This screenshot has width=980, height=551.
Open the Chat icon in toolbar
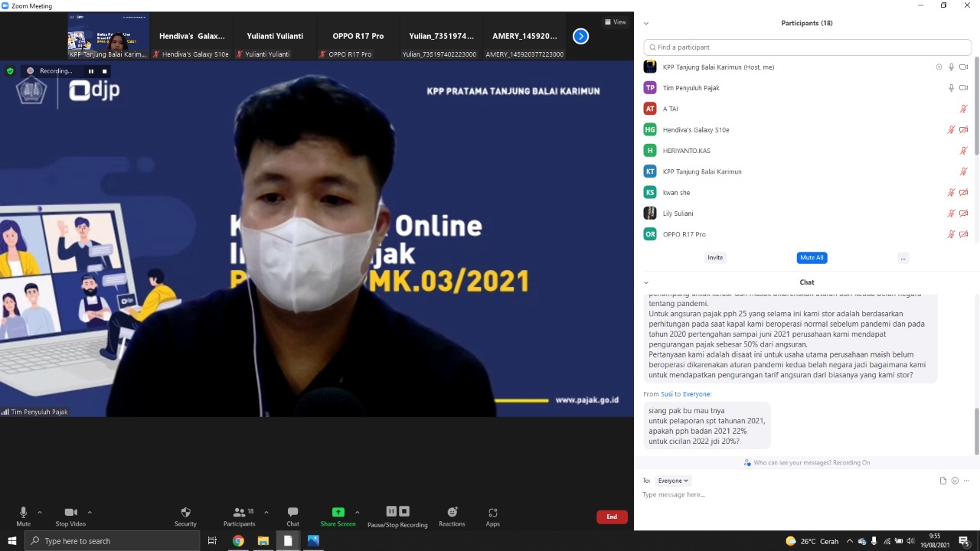[292, 512]
